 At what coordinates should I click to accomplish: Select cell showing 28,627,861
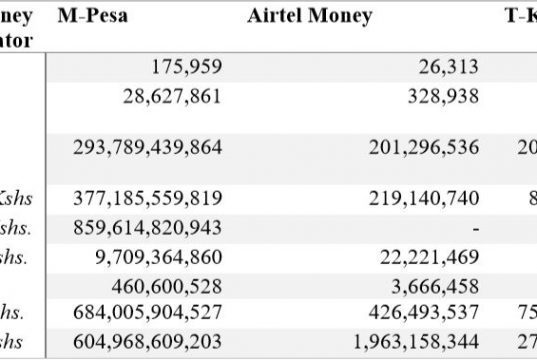click(x=172, y=96)
